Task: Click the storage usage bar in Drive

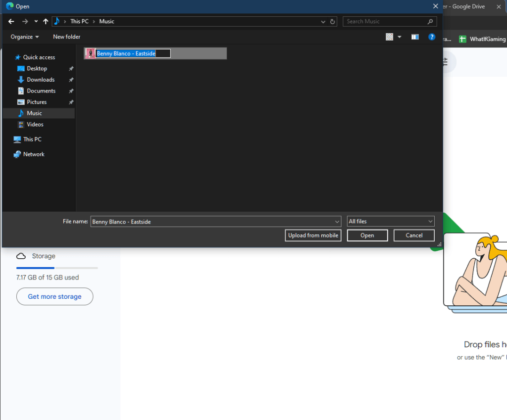Action: click(57, 268)
